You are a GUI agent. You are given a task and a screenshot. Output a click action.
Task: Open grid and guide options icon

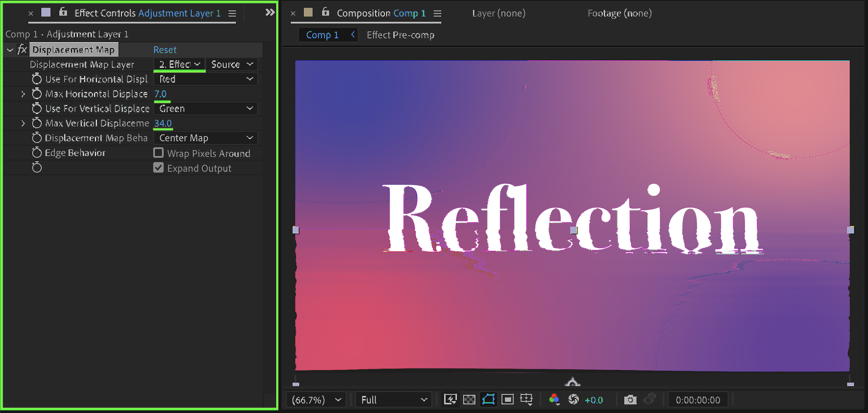[x=526, y=399]
